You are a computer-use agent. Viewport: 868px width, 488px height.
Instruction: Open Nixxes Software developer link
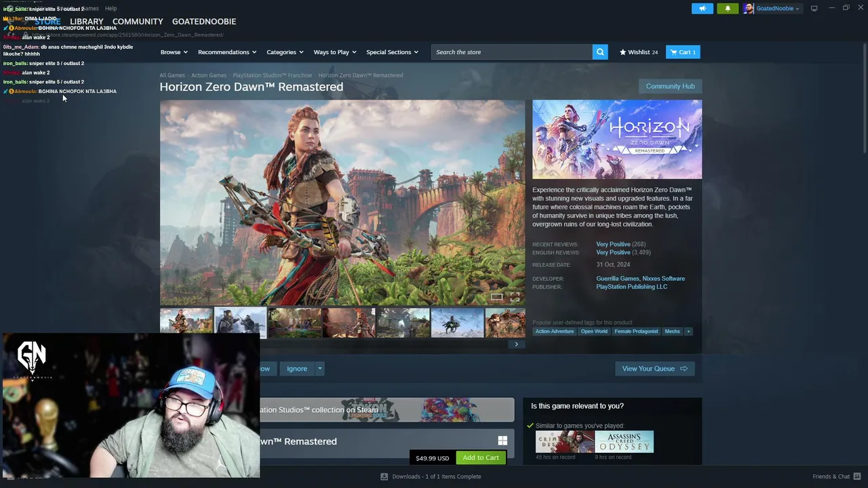[664, 279]
